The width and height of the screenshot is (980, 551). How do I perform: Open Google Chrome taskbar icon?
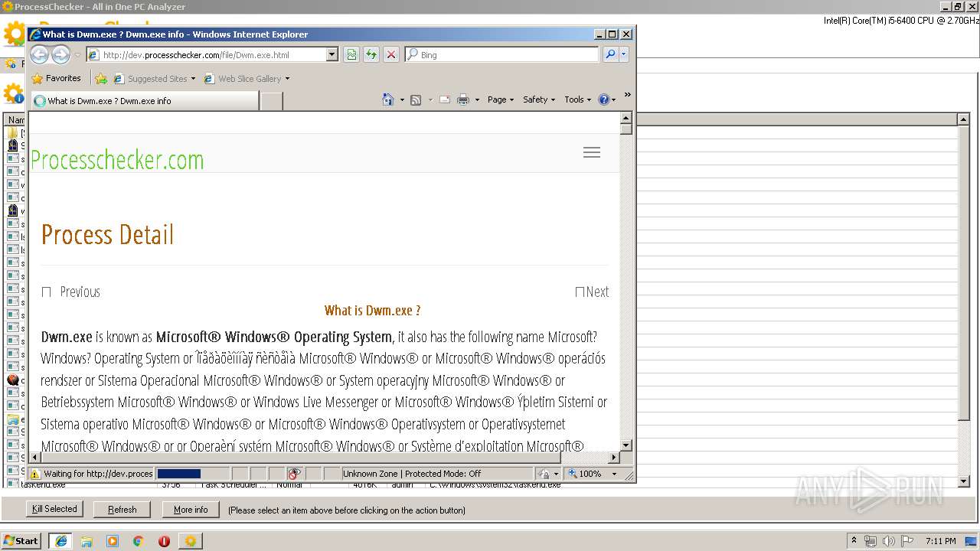click(139, 540)
